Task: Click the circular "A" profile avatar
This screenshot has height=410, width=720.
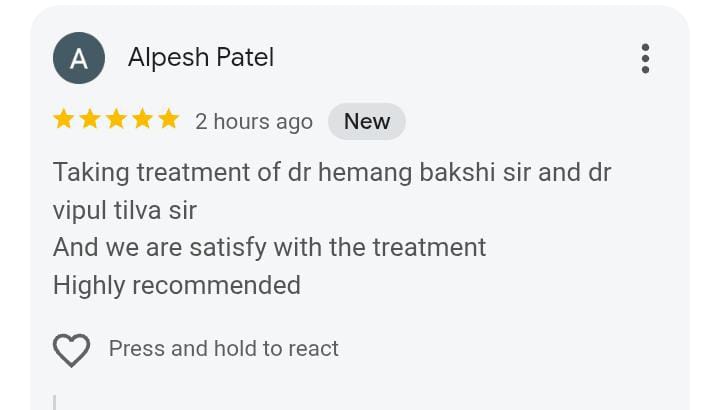Action: [78, 58]
